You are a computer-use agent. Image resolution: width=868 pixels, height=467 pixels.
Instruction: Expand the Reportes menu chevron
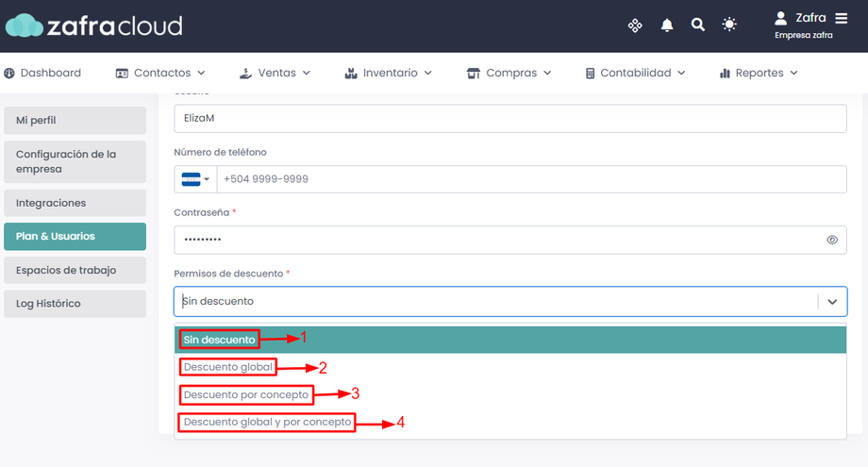pyautogui.click(x=793, y=73)
